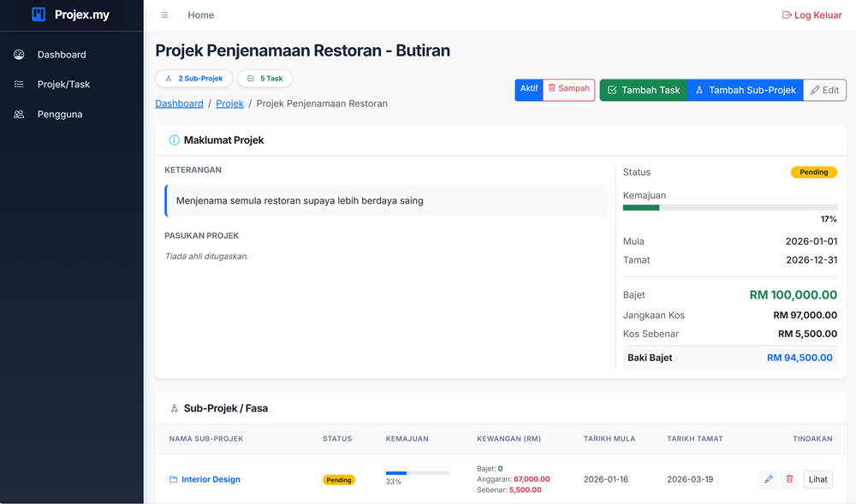This screenshot has width=856, height=504.
Task: Click pencil edit icon for Interior Design
Action: (768, 479)
